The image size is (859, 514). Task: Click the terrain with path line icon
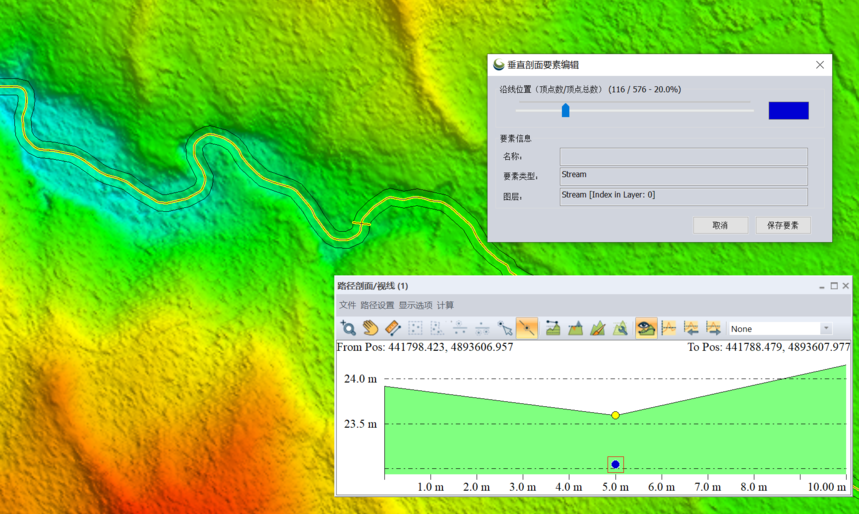pos(553,328)
